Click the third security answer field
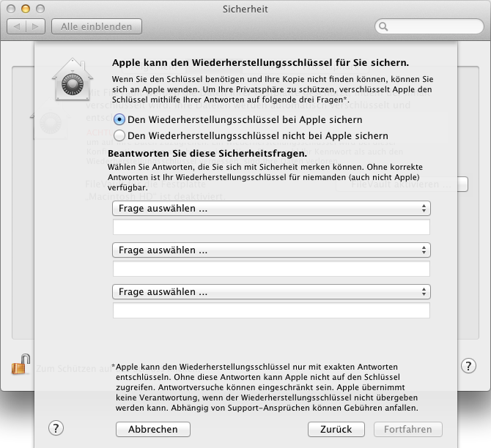 pyautogui.click(x=271, y=310)
